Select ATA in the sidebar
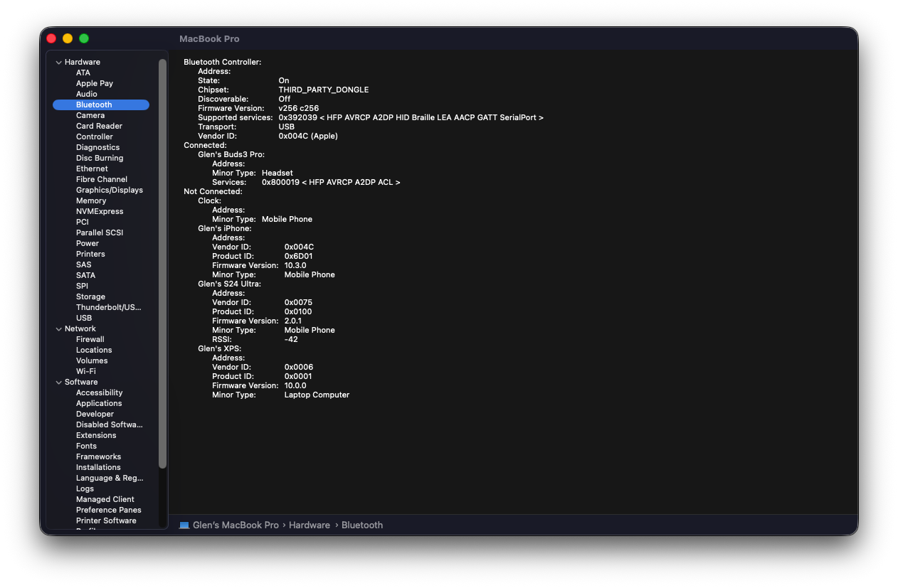 coord(83,73)
